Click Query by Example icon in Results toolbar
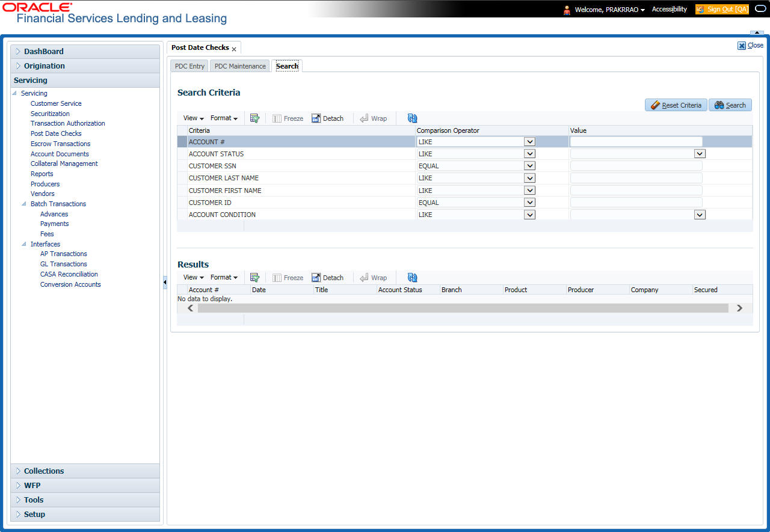 click(254, 278)
